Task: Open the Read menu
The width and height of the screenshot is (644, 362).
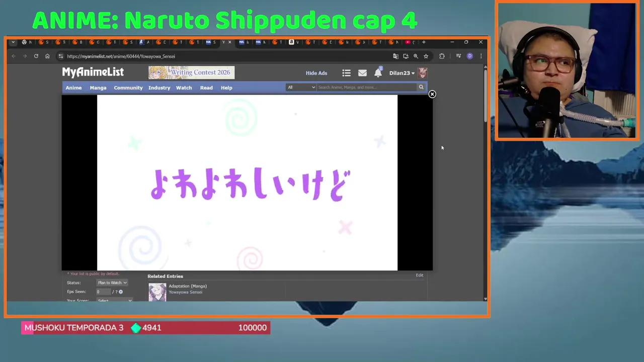Action: 206,87
